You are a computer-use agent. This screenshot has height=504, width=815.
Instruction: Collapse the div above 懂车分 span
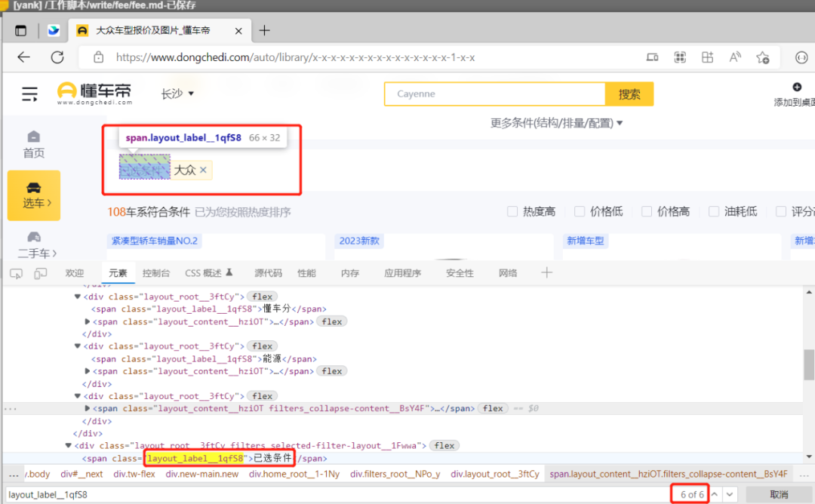tap(78, 297)
